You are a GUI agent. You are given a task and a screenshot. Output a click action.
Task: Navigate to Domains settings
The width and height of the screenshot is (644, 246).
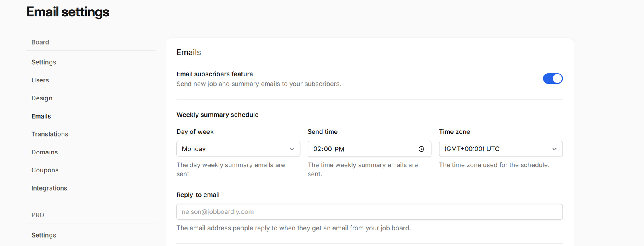(45, 152)
